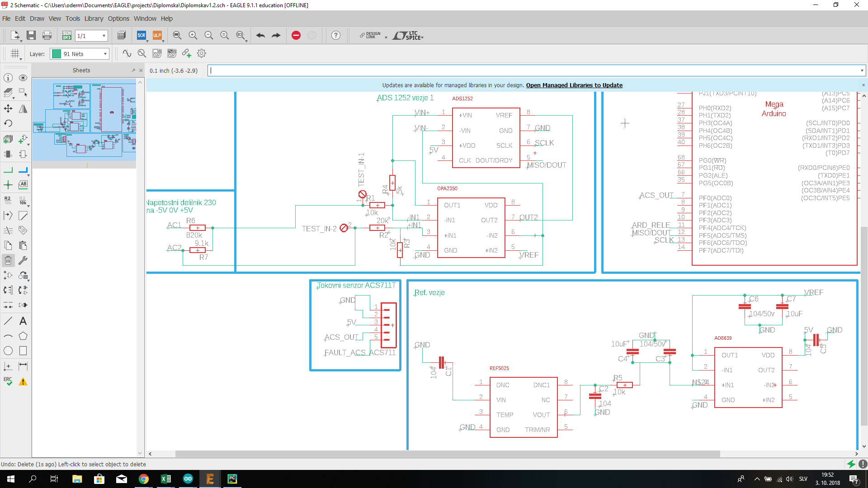Open the Library menu
The height and width of the screenshot is (488, 868).
pyautogui.click(x=94, y=19)
